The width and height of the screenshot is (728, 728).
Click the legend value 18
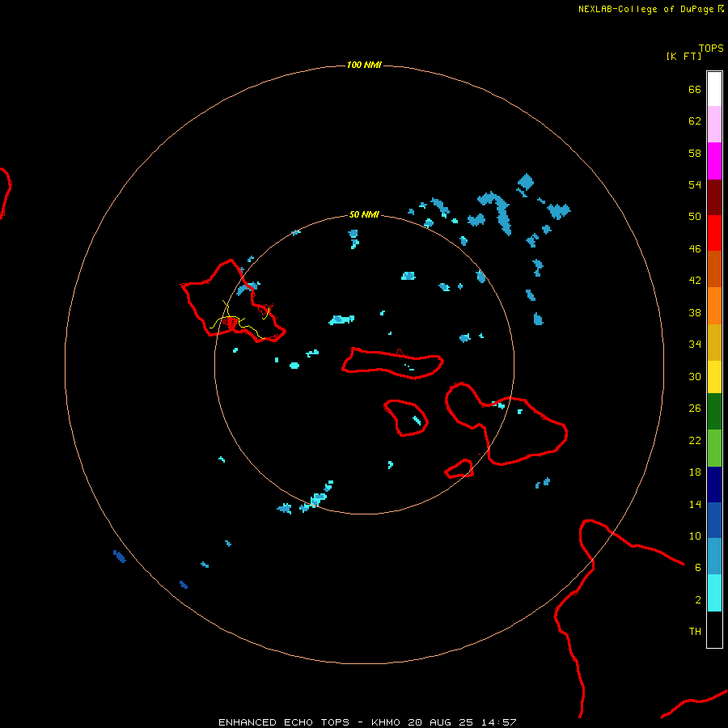tap(695, 472)
